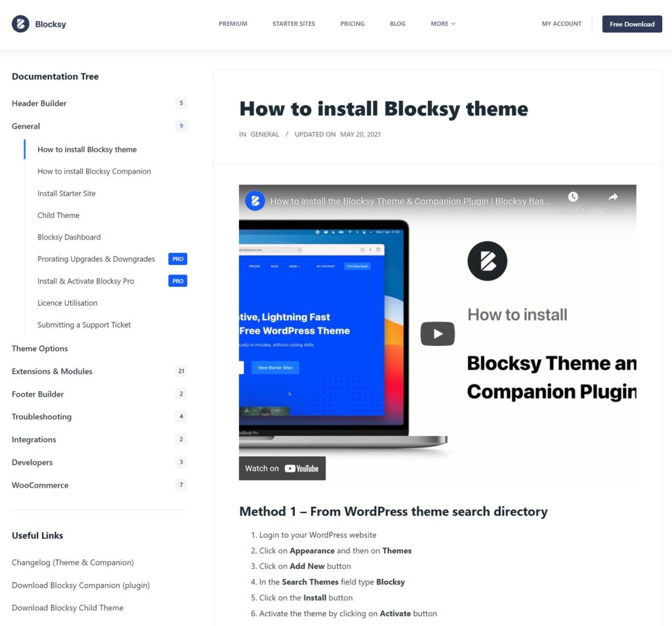The image size is (672, 626).
Task: Click the Blocksy logo icon in header
Action: coord(20,24)
